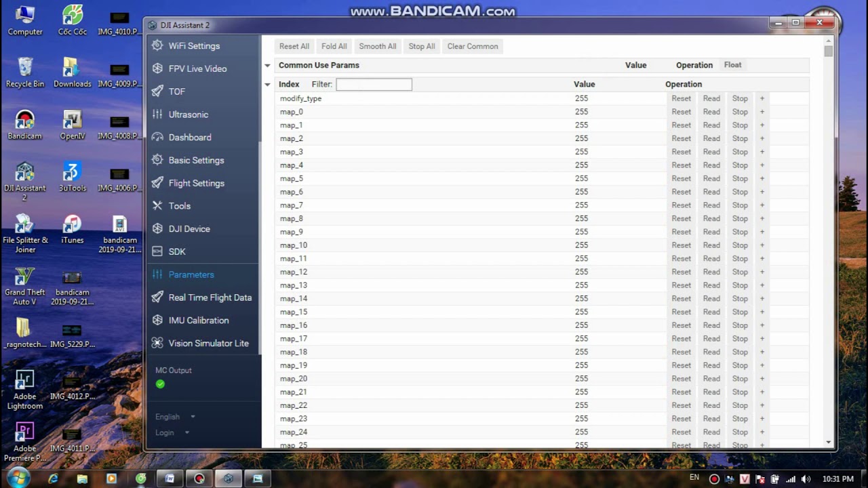The height and width of the screenshot is (488, 868).
Task: Select the Grand Theft Auto V desktop icon
Action: pyautogui.click(x=25, y=286)
